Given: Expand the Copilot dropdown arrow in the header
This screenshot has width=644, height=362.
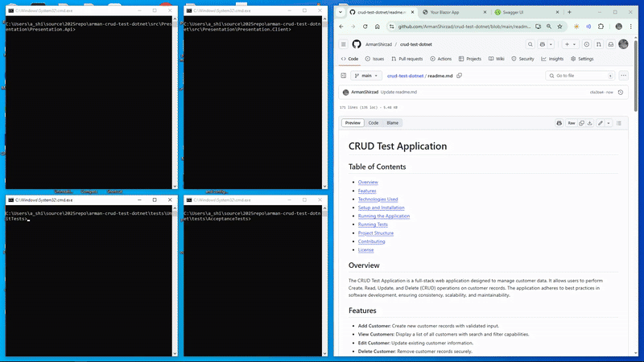Looking at the screenshot, I should (x=551, y=44).
